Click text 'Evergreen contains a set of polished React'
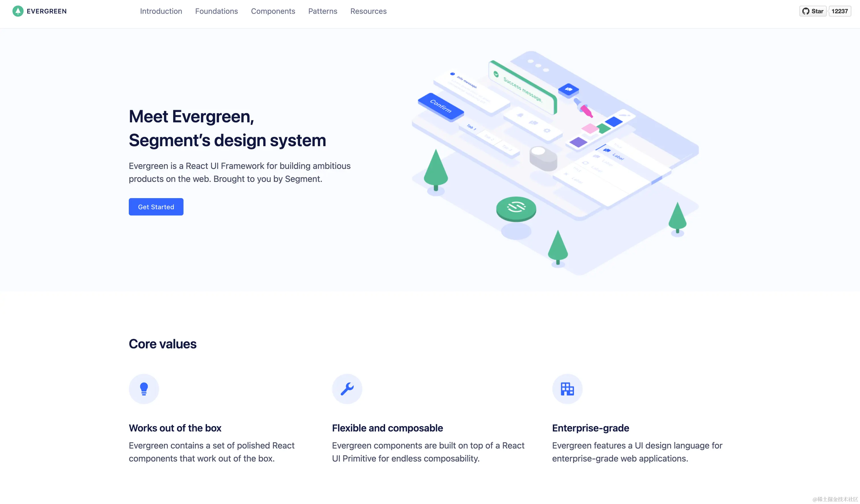This screenshot has height=504, width=860. point(212,445)
